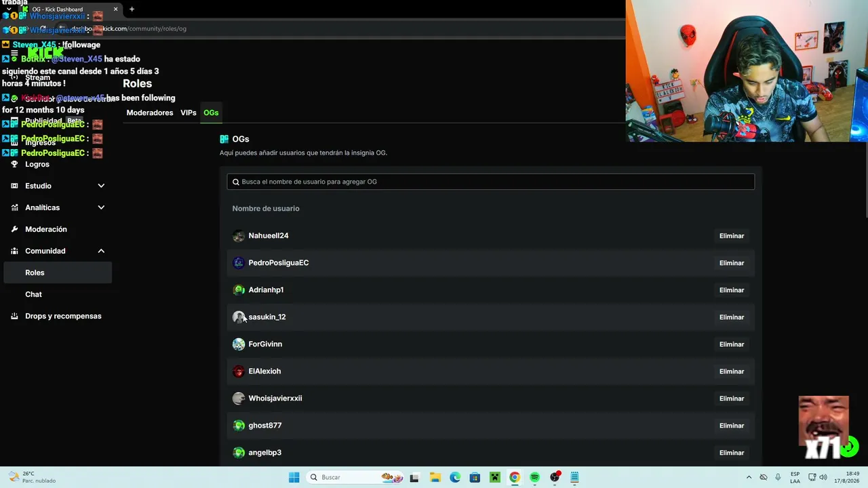868x488 pixels.
Task: Click the Estudio sidebar icon
Action: (14, 186)
